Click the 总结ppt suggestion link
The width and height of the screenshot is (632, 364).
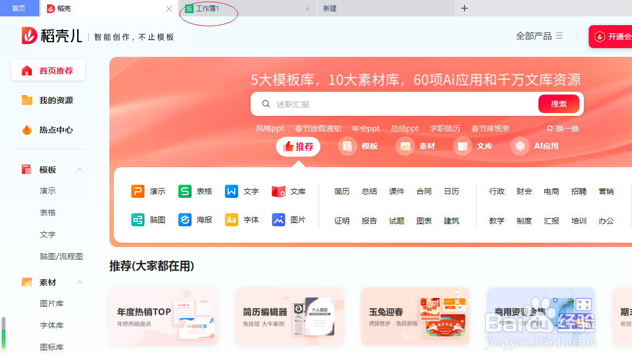pos(404,128)
